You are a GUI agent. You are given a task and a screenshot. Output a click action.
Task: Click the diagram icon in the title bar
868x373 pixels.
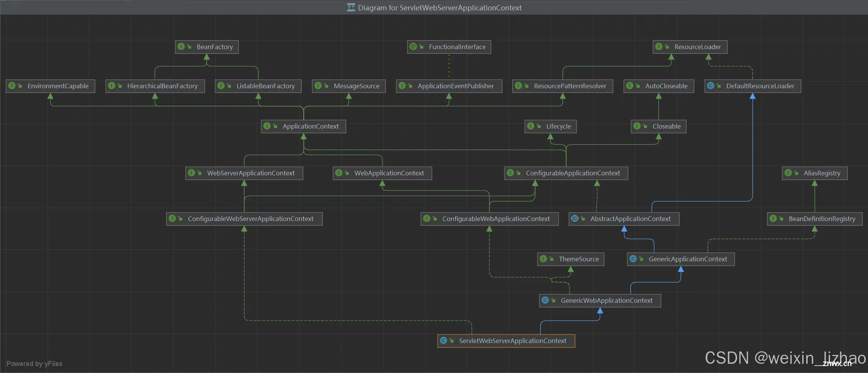pos(351,7)
